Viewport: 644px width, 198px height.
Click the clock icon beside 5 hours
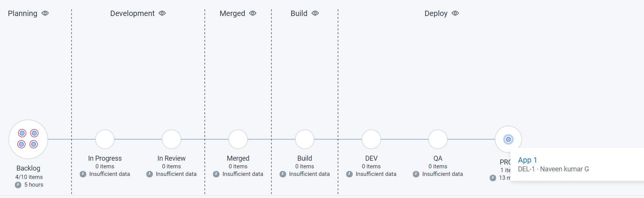[x=18, y=185]
